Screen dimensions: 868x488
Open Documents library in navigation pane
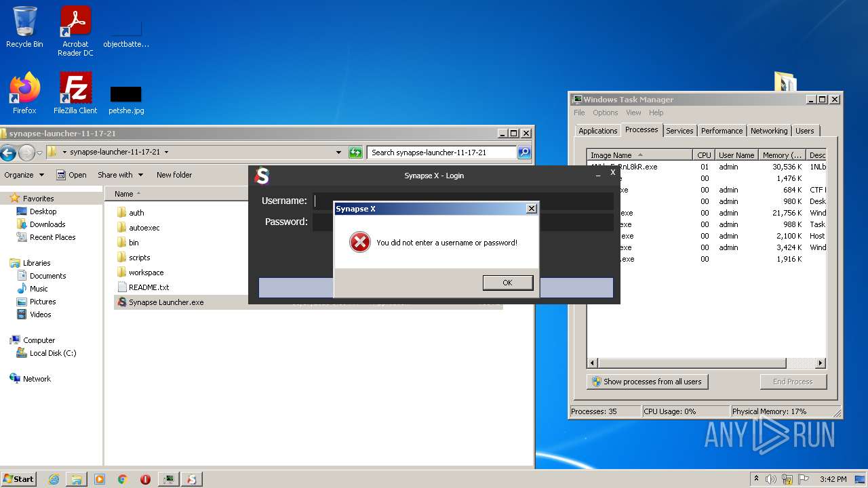tap(47, 276)
